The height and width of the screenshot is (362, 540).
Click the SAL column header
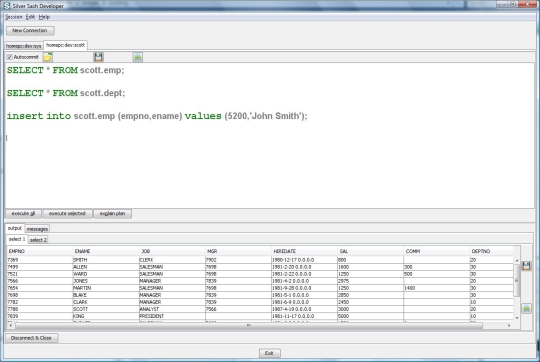pyautogui.click(x=370, y=251)
